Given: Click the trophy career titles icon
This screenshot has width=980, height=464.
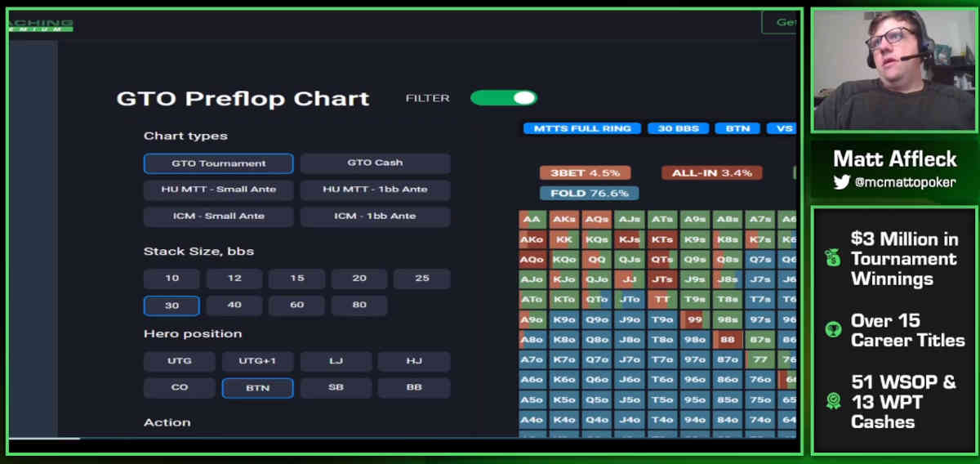Looking at the screenshot, I should [834, 330].
